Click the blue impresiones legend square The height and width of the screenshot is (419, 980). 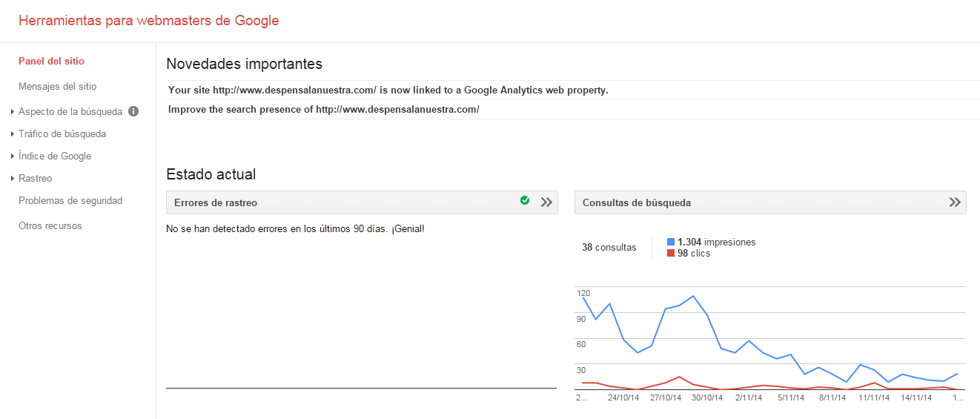(671, 242)
